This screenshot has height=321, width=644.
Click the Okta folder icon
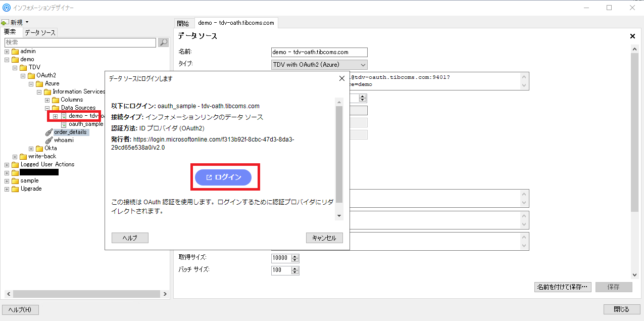coord(39,149)
